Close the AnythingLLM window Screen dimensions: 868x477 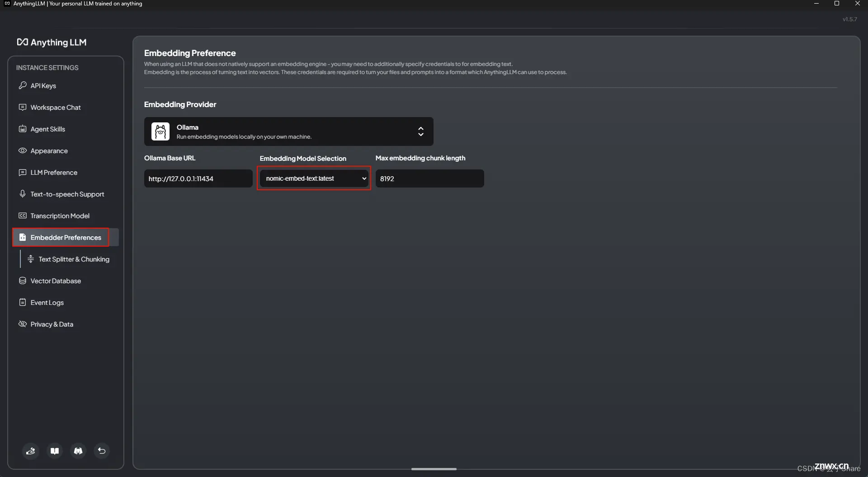pos(857,4)
